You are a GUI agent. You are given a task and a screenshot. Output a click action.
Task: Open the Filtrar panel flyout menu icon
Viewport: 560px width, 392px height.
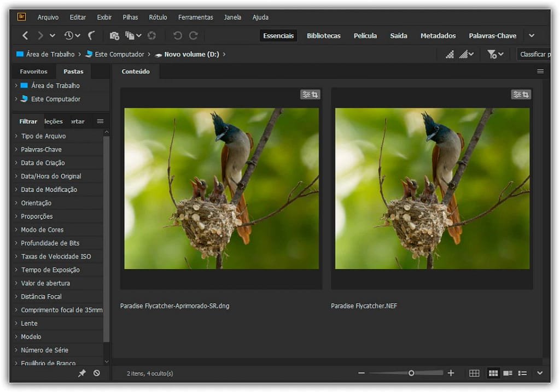[100, 121]
